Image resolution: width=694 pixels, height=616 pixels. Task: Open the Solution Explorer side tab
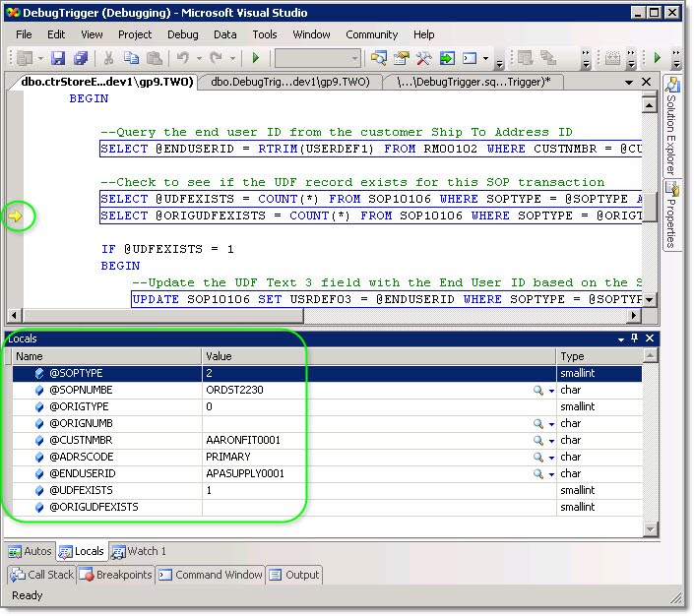coord(671,127)
